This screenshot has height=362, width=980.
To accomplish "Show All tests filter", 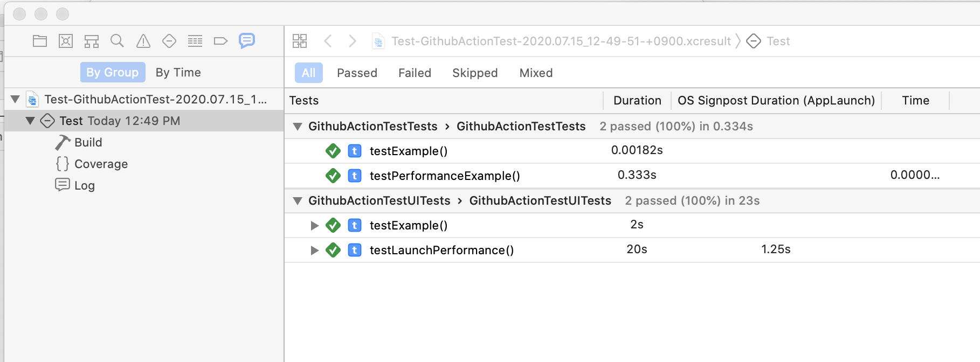I will pos(309,73).
